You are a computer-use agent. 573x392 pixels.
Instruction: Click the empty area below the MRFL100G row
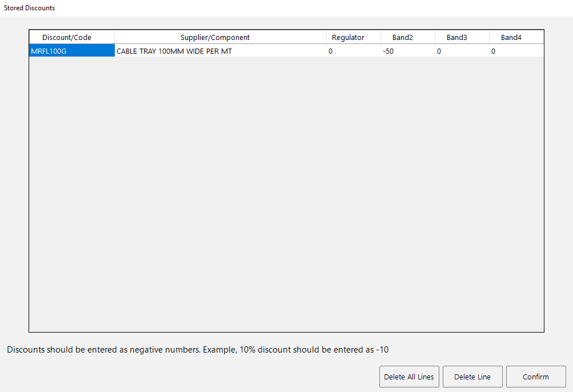click(x=286, y=171)
